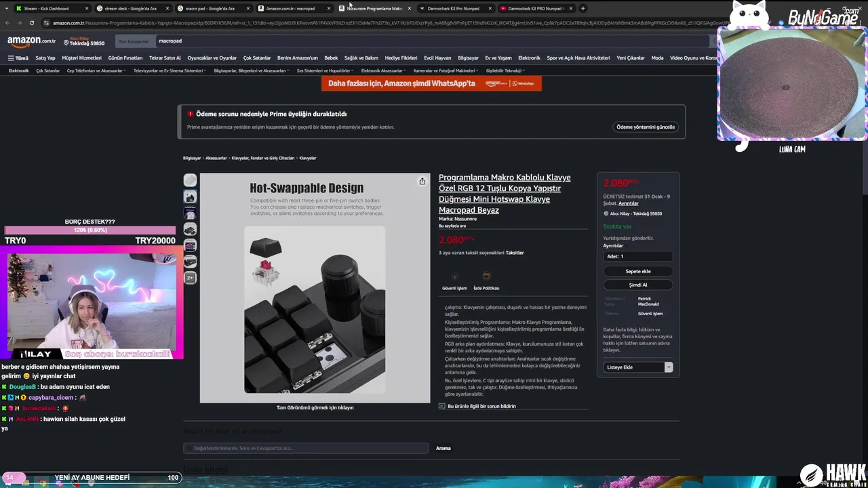Click Klavyeler breadcrumb link
Screen dimensions: 868x488
pos(308,158)
